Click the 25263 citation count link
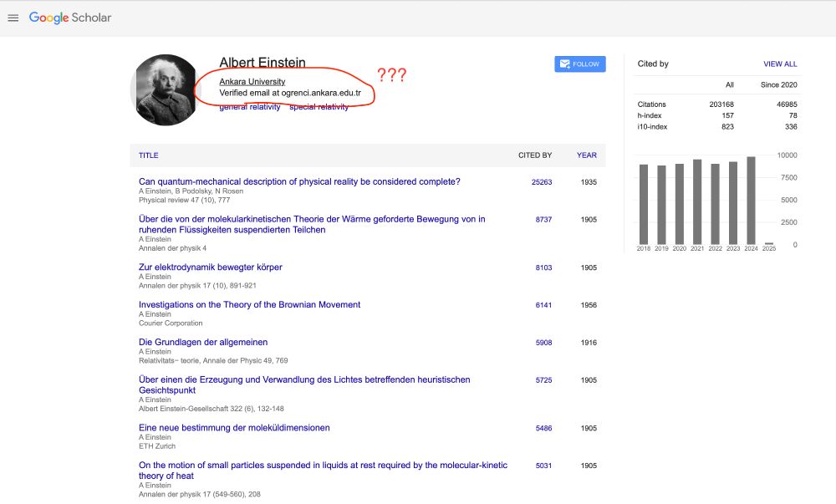This screenshot has width=836, height=504. click(543, 182)
